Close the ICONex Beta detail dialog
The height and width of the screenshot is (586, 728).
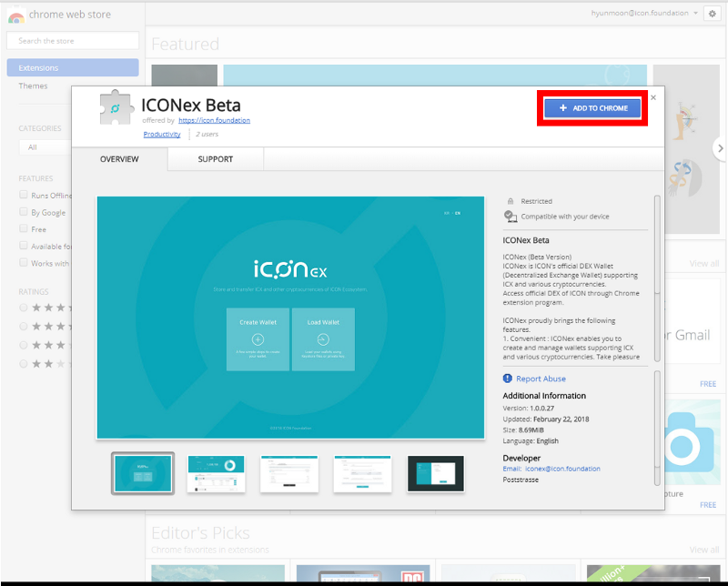point(653,97)
